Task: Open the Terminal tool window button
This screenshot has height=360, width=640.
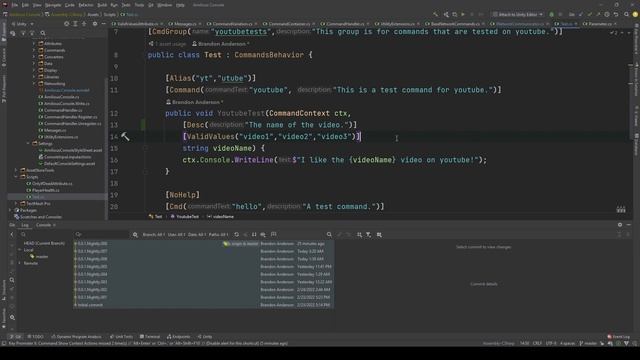Action: (150, 337)
